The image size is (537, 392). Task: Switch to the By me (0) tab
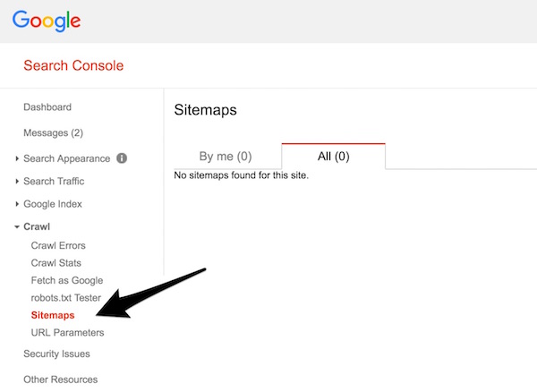point(226,157)
